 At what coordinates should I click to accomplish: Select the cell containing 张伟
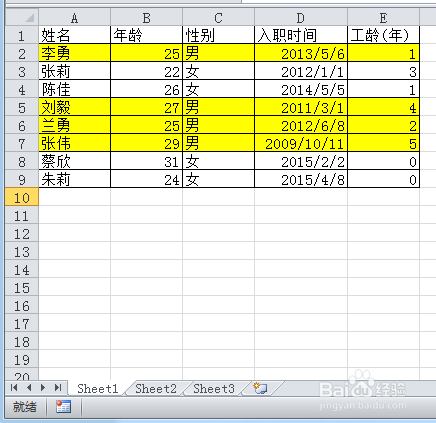tap(74, 143)
